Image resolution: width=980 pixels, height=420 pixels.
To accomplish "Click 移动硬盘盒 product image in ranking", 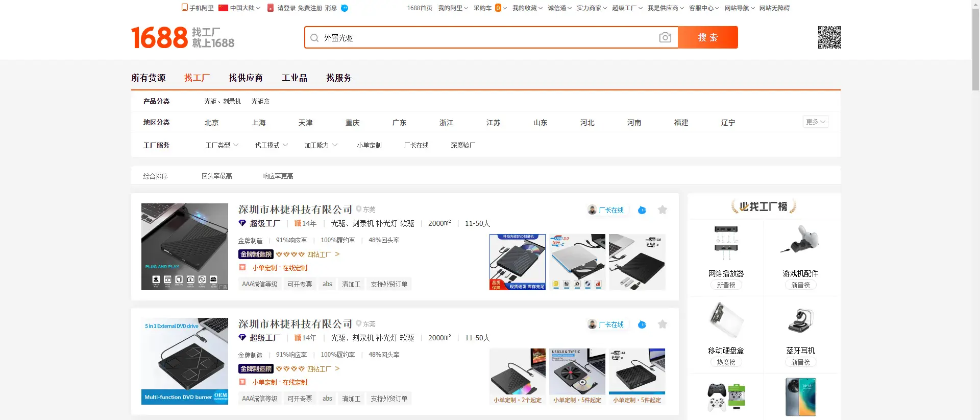I will tap(726, 321).
